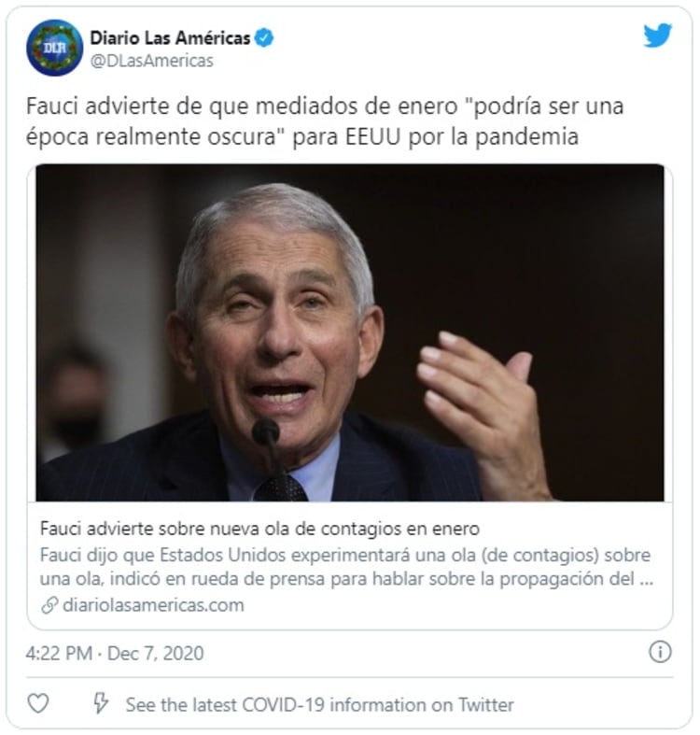Open the Fauci photo in the card
Viewport: 700px width, 735px height.
pos(349,332)
